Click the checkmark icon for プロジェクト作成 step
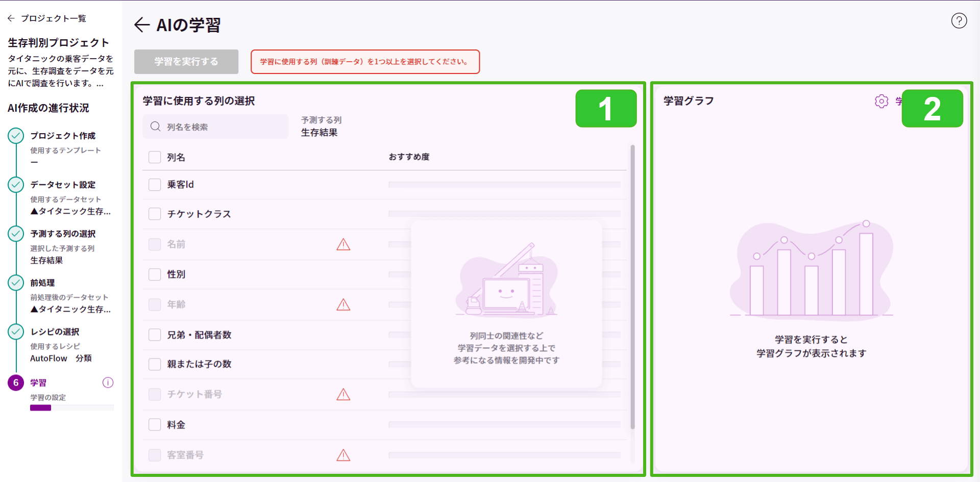This screenshot has width=980, height=482. click(16, 136)
